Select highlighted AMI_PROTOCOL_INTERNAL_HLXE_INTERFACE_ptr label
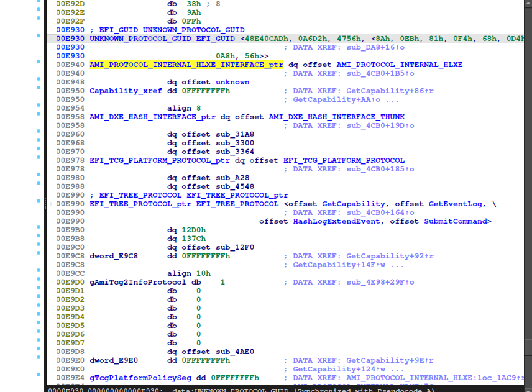 tap(186, 65)
